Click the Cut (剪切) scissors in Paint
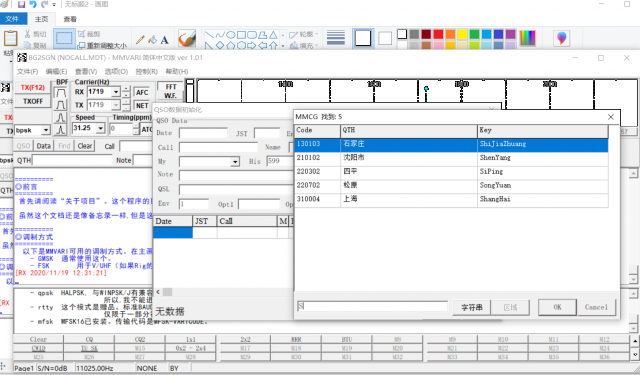The height and width of the screenshot is (375, 640). pos(28,34)
